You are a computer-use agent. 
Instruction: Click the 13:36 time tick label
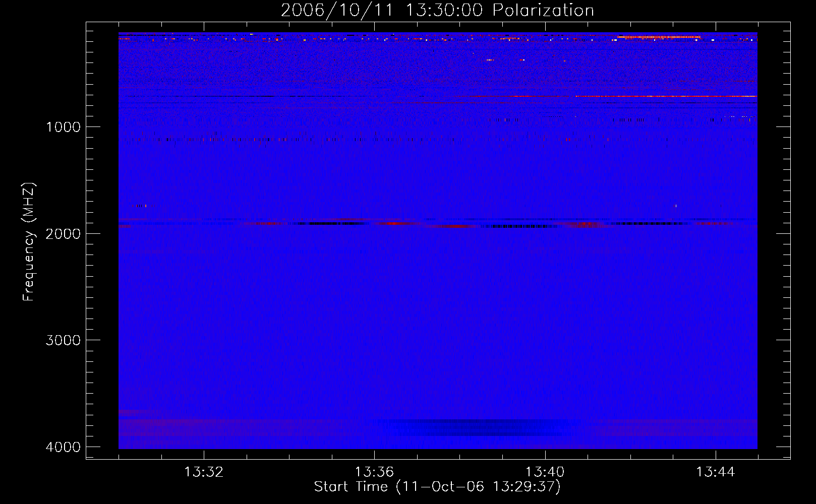click(x=374, y=472)
